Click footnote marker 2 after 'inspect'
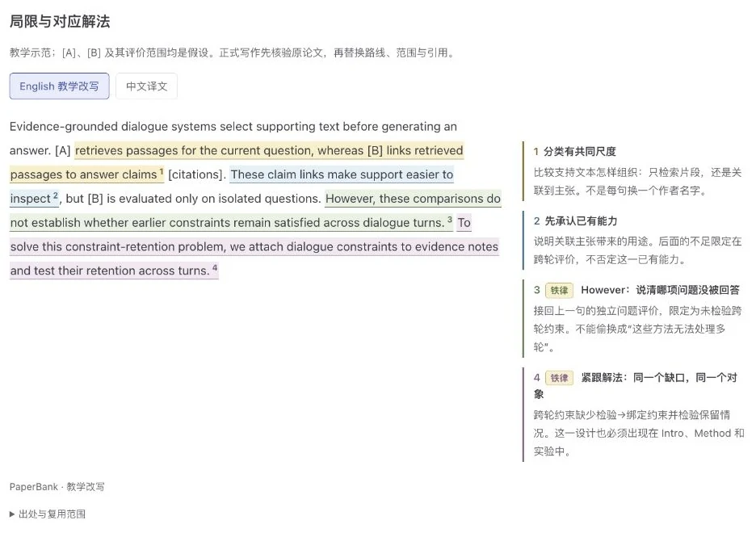 click(x=56, y=195)
